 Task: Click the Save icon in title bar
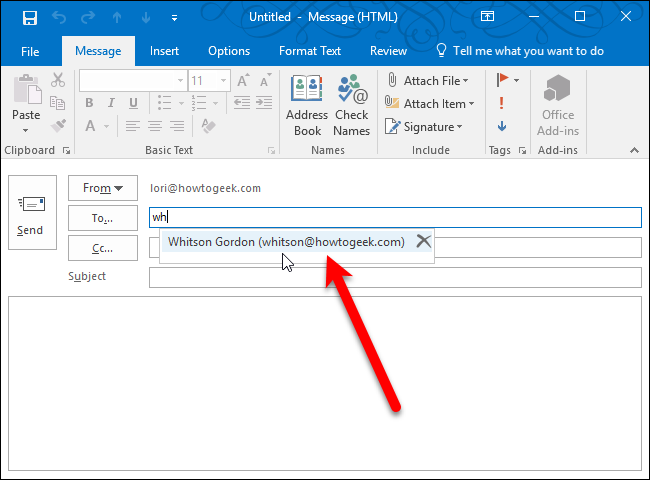pyautogui.click(x=30, y=17)
